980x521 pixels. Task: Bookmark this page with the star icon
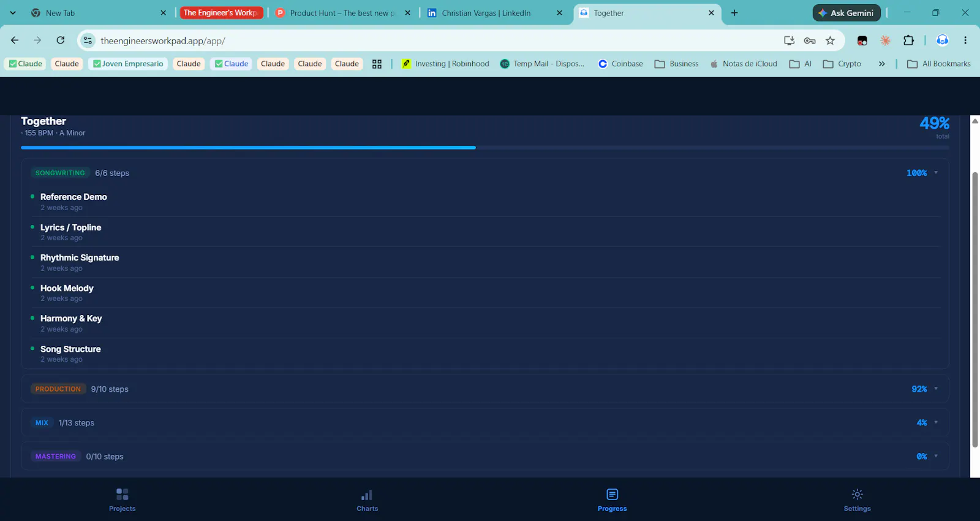[x=830, y=40]
